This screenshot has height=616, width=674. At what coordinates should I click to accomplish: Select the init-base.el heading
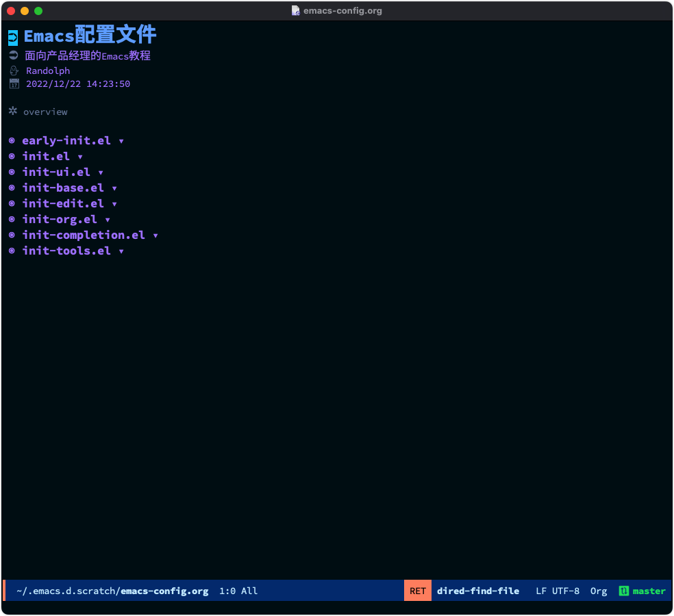(63, 188)
